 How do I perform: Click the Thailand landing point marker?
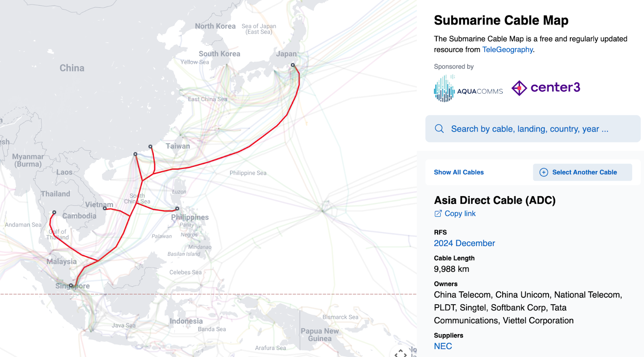[54, 212]
